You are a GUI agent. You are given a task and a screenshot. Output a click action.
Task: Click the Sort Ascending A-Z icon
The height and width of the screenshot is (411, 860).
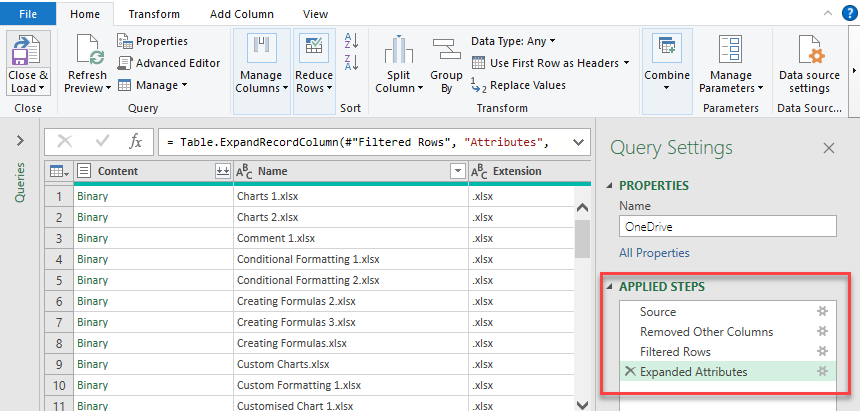pyautogui.click(x=351, y=41)
